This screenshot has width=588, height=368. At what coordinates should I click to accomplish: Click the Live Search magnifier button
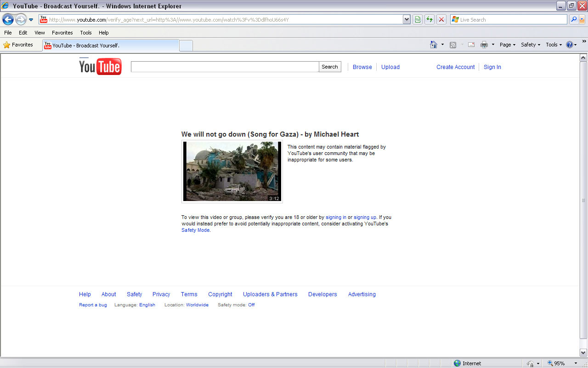click(573, 20)
